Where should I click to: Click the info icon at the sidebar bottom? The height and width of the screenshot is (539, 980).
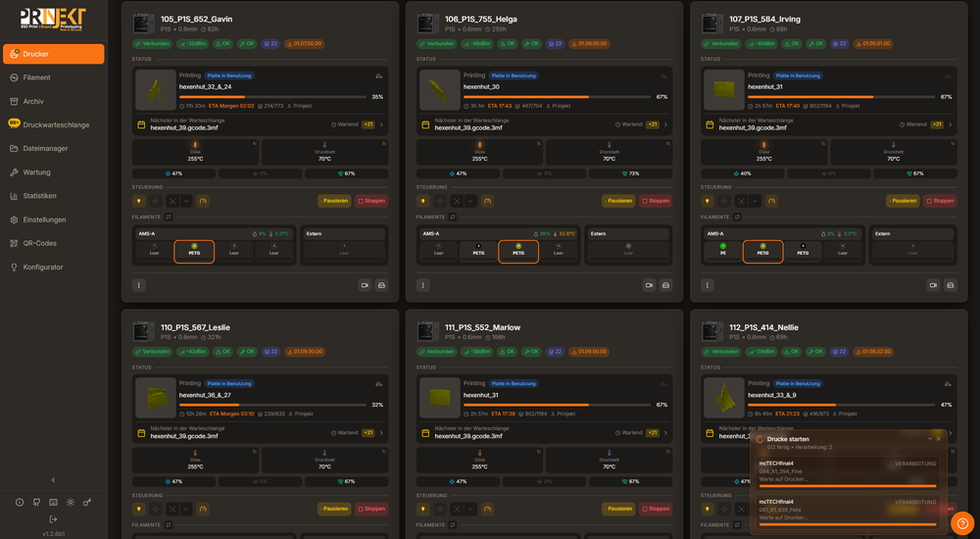[20, 502]
